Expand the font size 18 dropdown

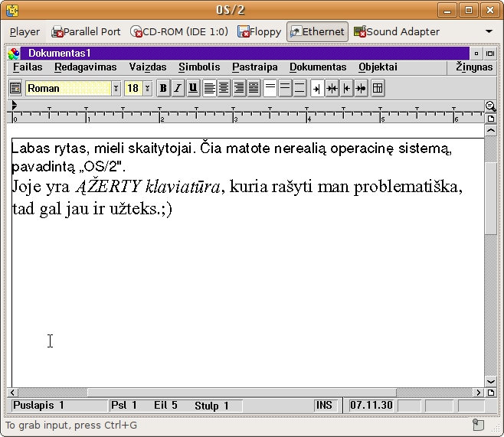[x=148, y=88]
